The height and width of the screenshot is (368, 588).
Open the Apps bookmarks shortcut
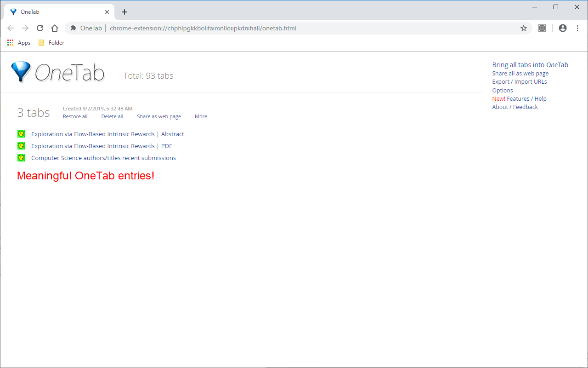click(19, 43)
